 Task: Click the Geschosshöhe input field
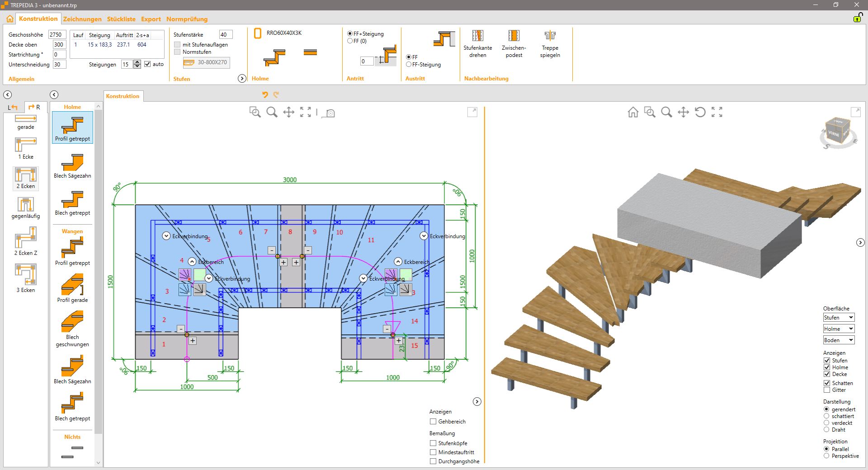[x=57, y=35]
